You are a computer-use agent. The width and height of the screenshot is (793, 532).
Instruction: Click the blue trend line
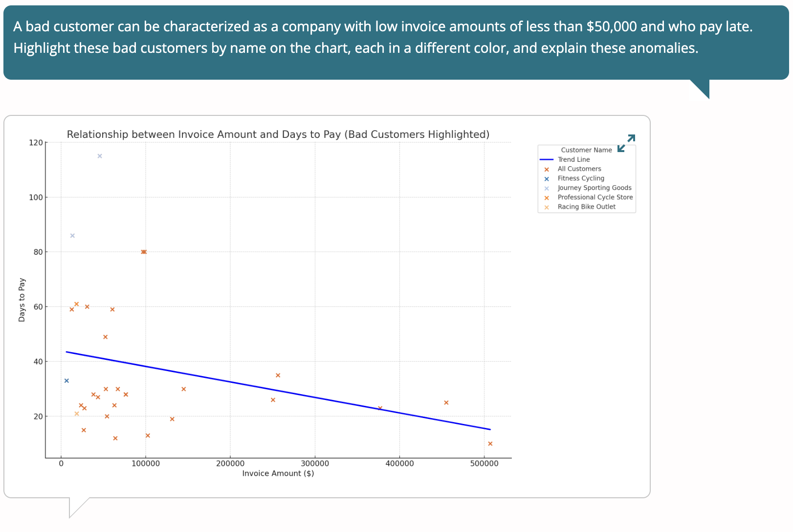(278, 391)
